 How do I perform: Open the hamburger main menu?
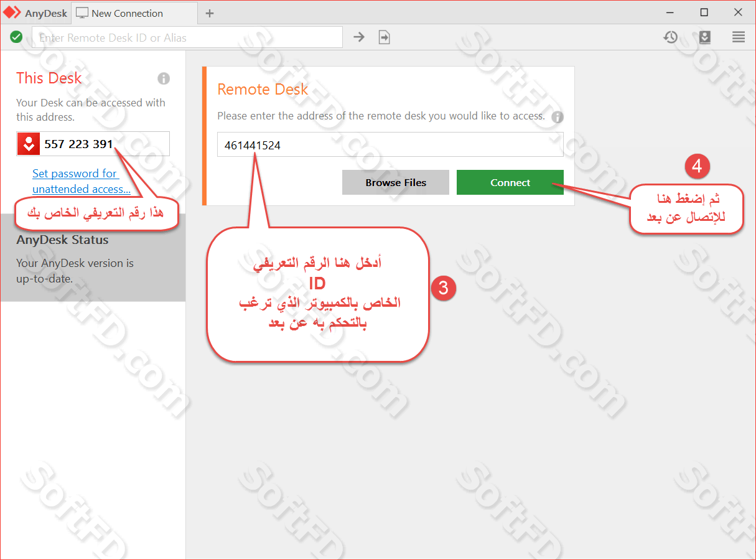coord(739,37)
